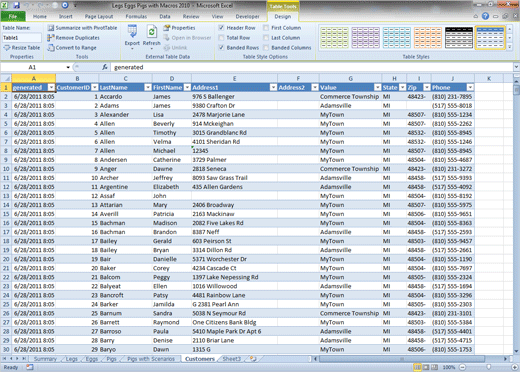Minimize the ribbon with the caret icon
520x372 pixels.
(x=476, y=16)
